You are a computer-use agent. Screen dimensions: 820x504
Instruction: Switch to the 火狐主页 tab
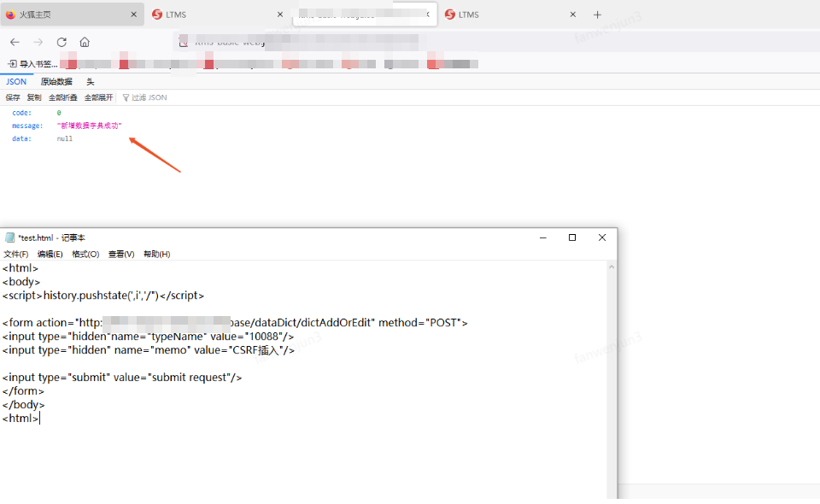(x=71, y=15)
